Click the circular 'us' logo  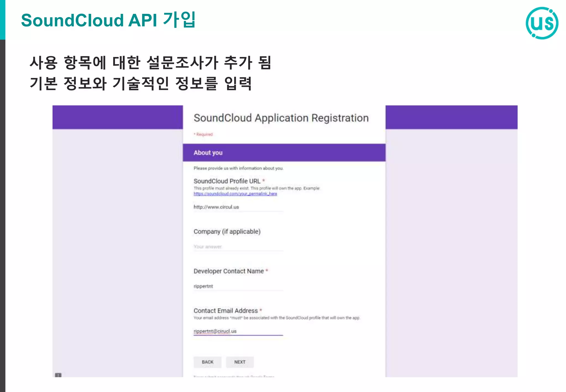tap(542, 23)
